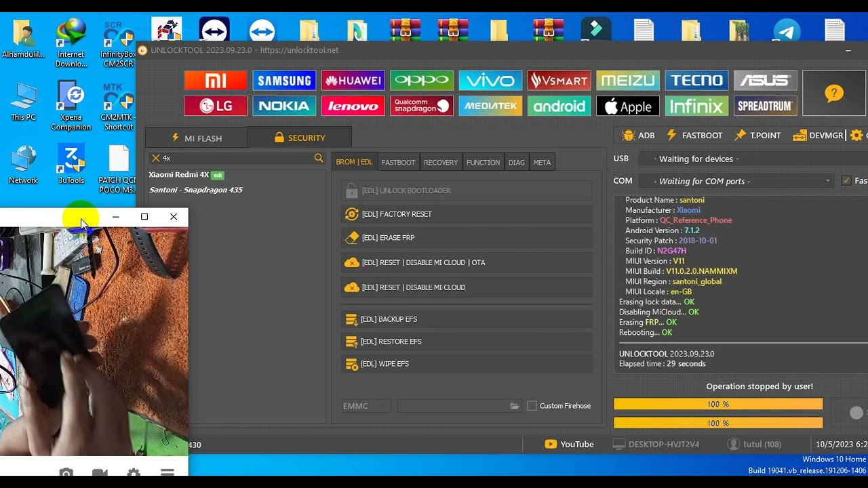Open the camera snapshot icon in webcam window

coord(66,473)
